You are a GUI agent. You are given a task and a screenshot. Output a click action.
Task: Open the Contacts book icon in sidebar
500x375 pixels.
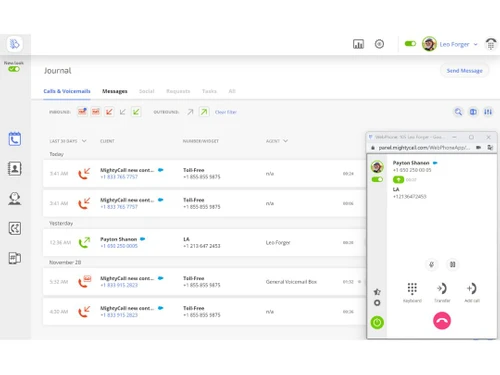15,169
